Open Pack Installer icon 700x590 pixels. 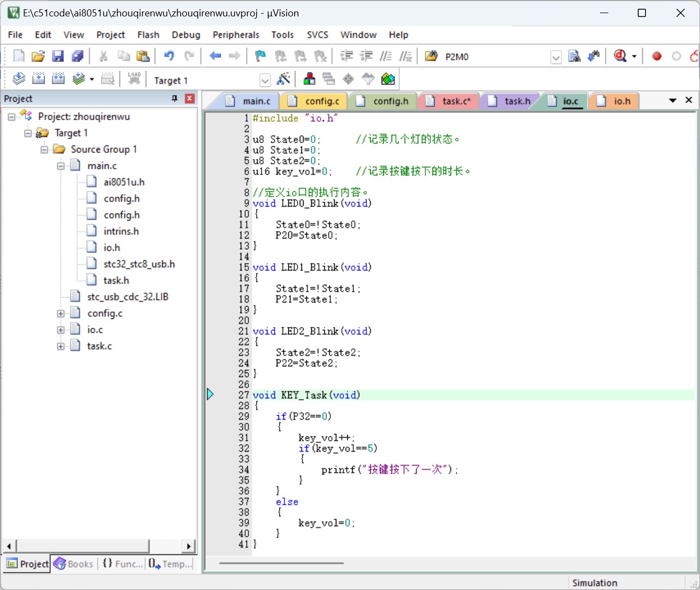388,79
